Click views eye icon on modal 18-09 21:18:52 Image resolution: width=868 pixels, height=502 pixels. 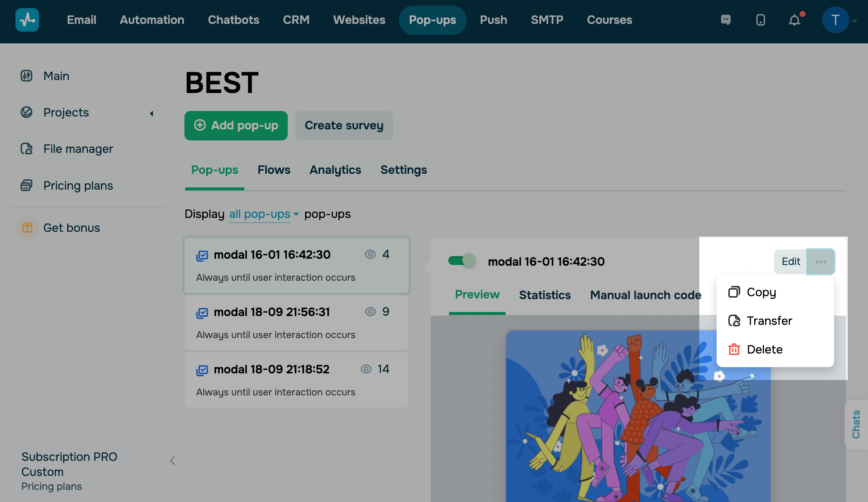tap(366, 369)
